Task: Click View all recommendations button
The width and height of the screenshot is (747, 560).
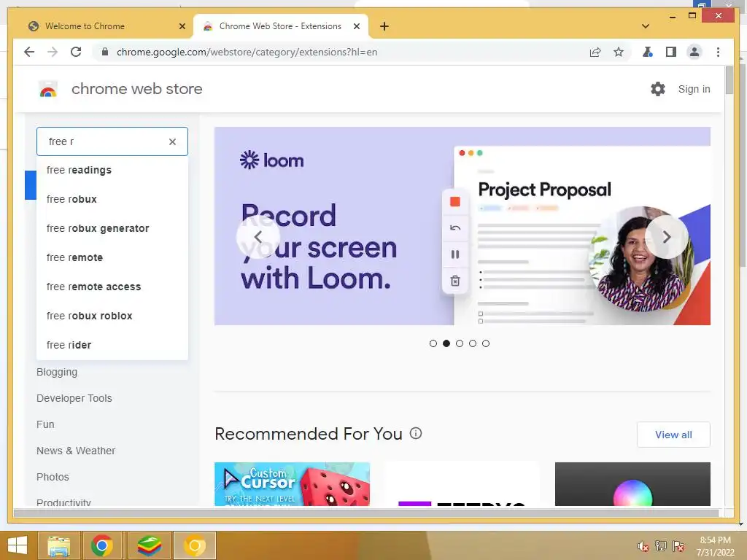Action: pos(673,435)
